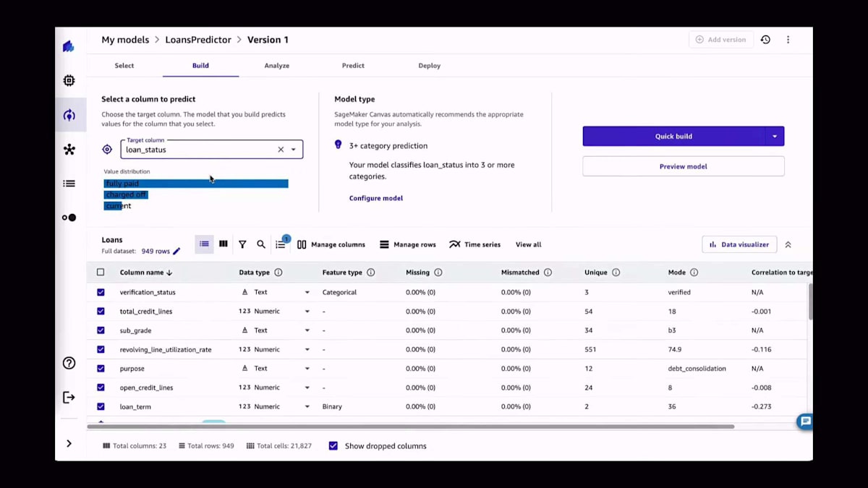
Task: Open the SageMaker Canvas home logo
Action: pyautogui.click(x=69, y=47)
